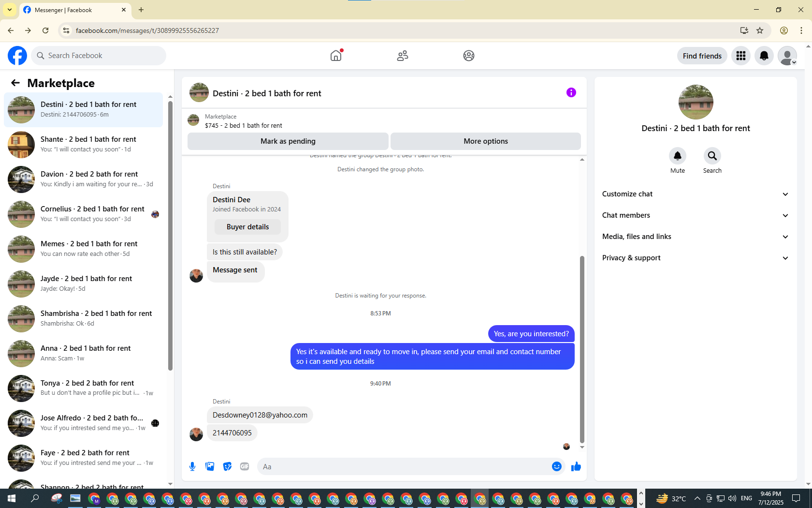The height and width of the screenshot is (508, 812).
Task: Open Shante 2 bed 1 bath conversation
Action: pos(83,145)
